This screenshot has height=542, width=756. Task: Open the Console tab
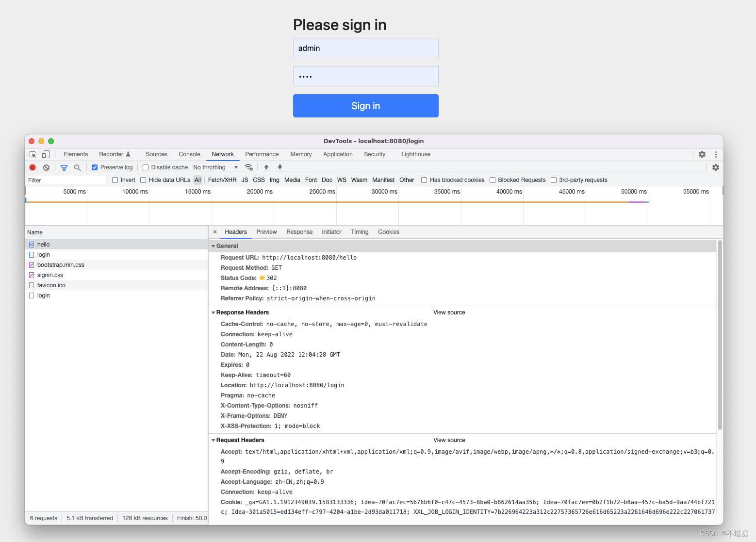point(189,154)
